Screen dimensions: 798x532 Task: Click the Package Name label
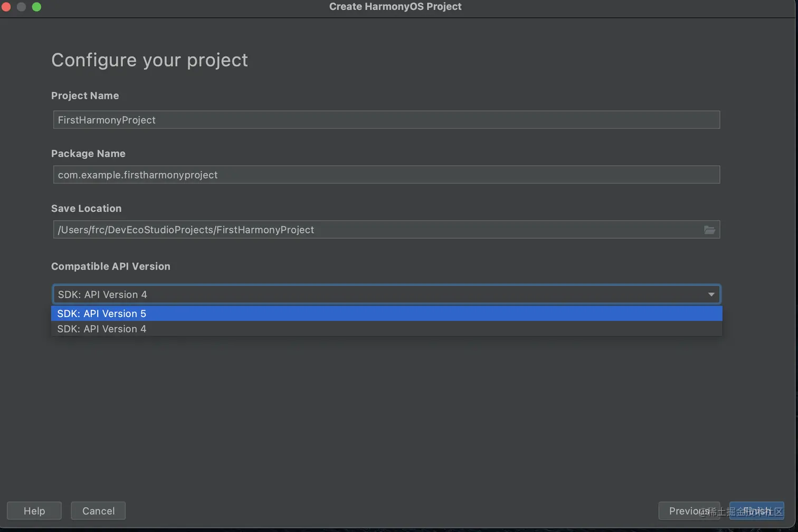[88, 154]
